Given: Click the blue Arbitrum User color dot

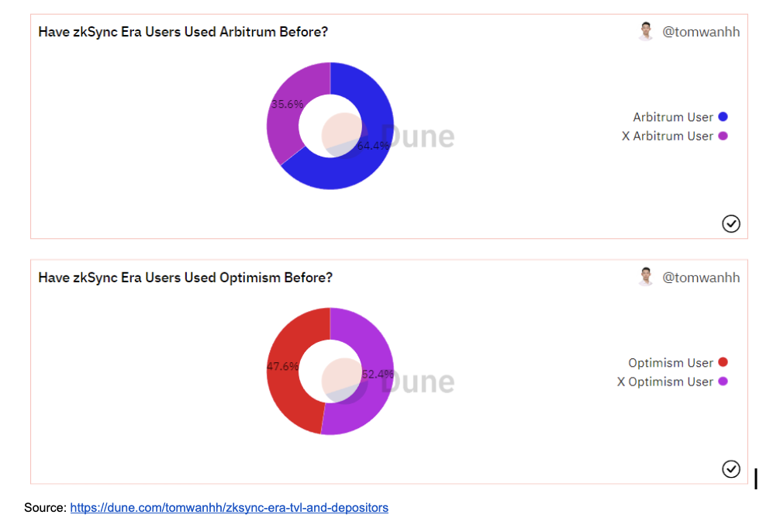Looking at the screenshot, I should tap(723, 117).
